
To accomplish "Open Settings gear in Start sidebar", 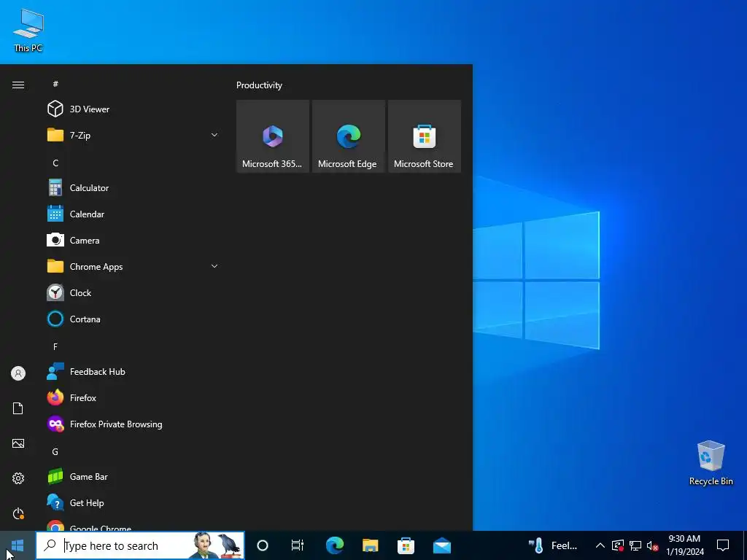I will click(x=18, y=478).
